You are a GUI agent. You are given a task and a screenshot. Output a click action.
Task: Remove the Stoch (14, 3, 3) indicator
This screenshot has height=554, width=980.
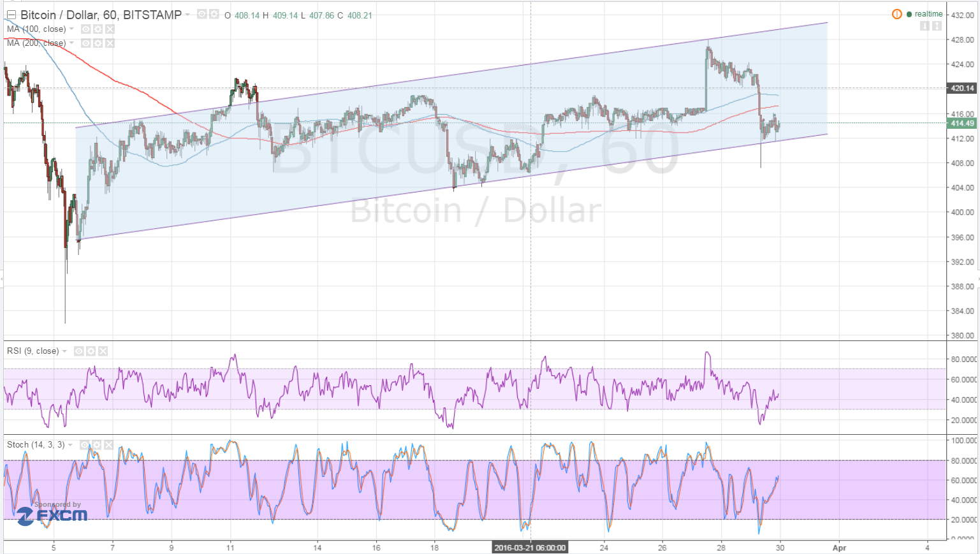pos(108,445)
